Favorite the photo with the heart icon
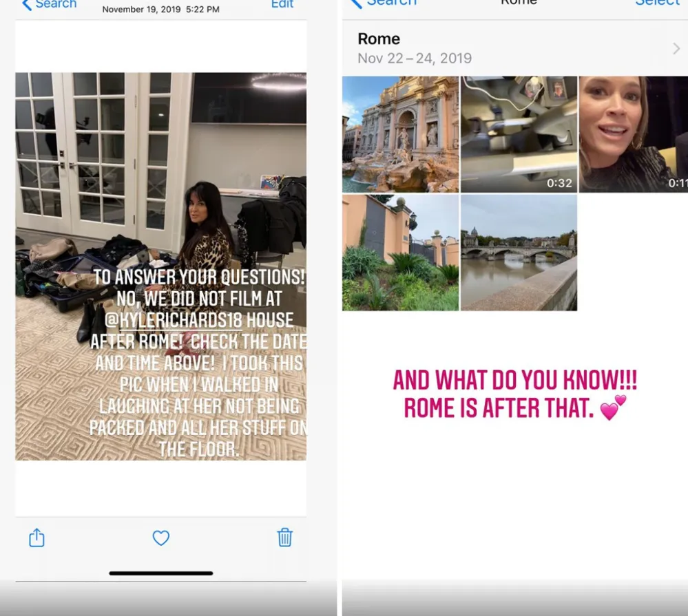 pos(160,538)
